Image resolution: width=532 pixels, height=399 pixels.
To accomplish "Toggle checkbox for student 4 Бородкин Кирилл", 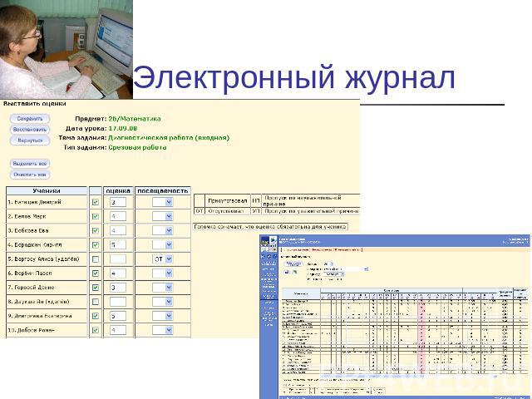I will pos(96,245).
